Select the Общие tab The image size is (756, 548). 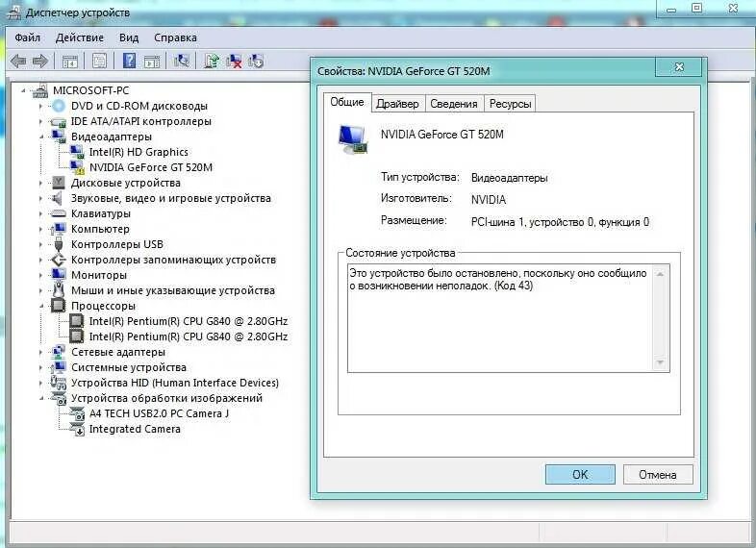coord(347,102)
